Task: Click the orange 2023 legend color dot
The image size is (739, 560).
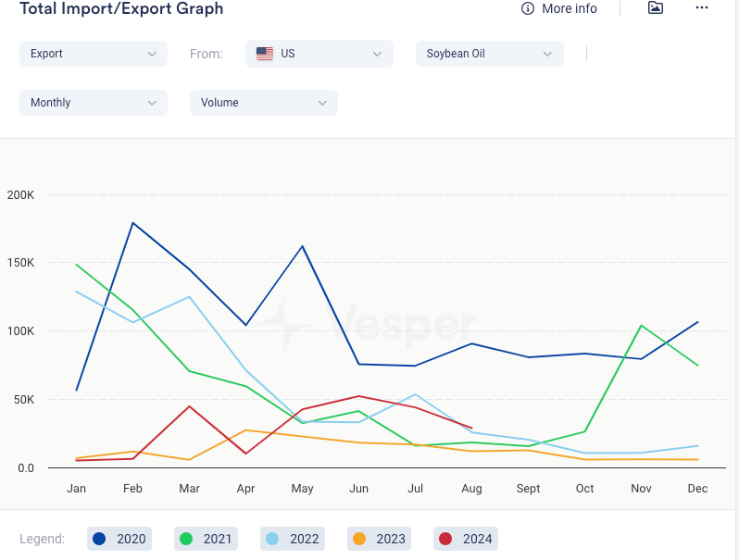Action: (359, 539)
